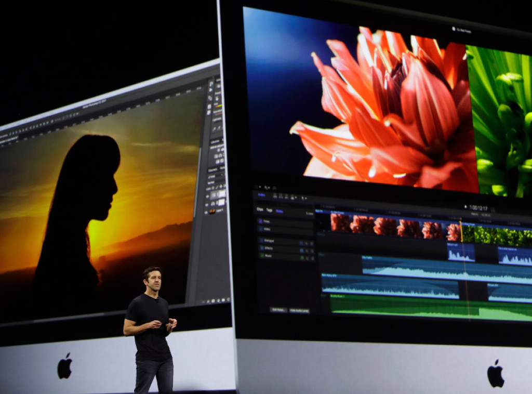Viewport: 532px width, 394px height.
Task: Toggle the Titles role checkbox
Action: pos(260,220)
